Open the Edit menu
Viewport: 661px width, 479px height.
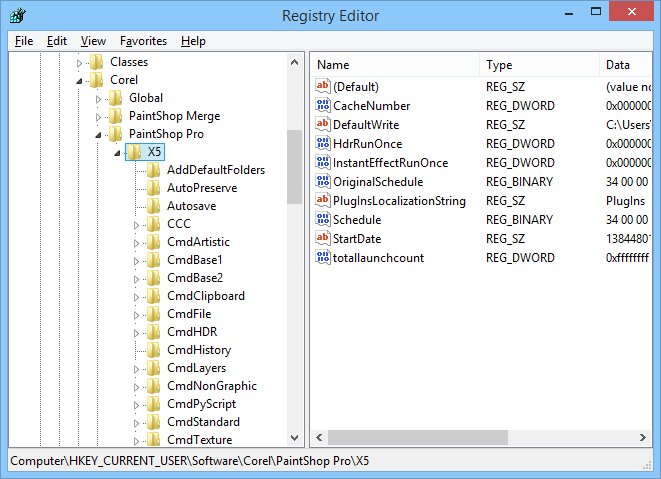pos(57,41)
